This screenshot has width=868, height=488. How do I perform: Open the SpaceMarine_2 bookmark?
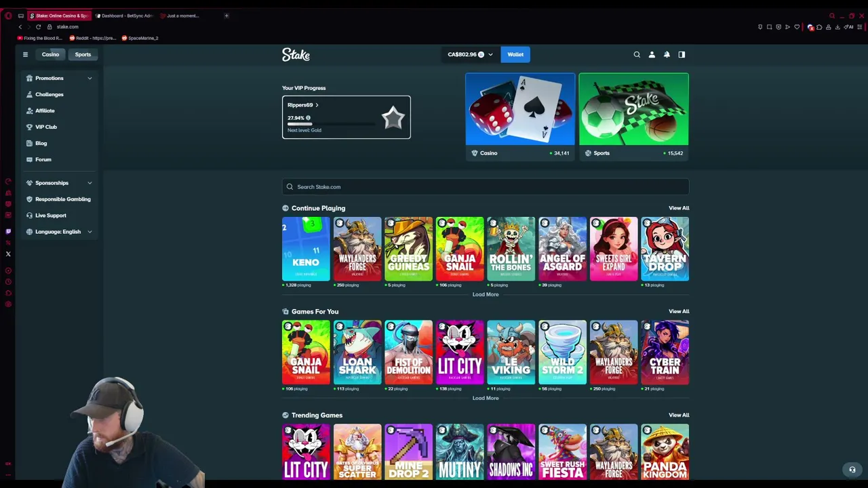(x=140, y=38)
